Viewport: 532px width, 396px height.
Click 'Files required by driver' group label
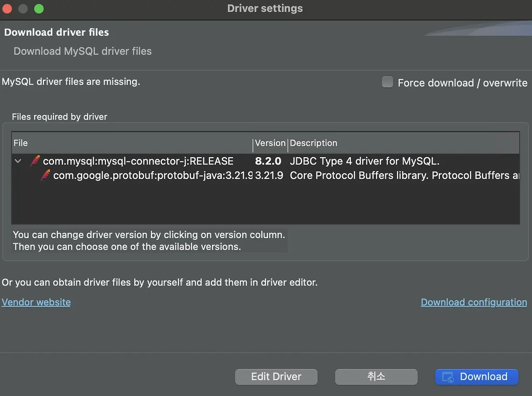pyautogui.click(x=59, y=117)
